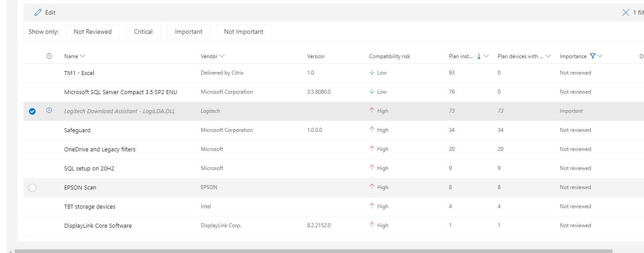Viewport: 644px width, 253px height.
Task: Click the high risk arrow for OneDrive row
Action: tap(372, 149)
